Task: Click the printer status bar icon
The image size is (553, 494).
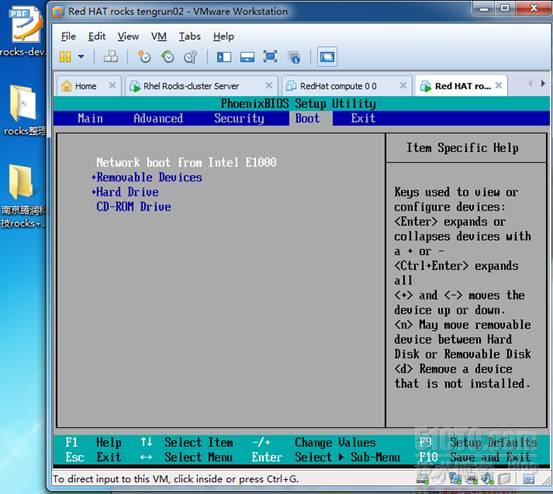Action: point(471,478)
